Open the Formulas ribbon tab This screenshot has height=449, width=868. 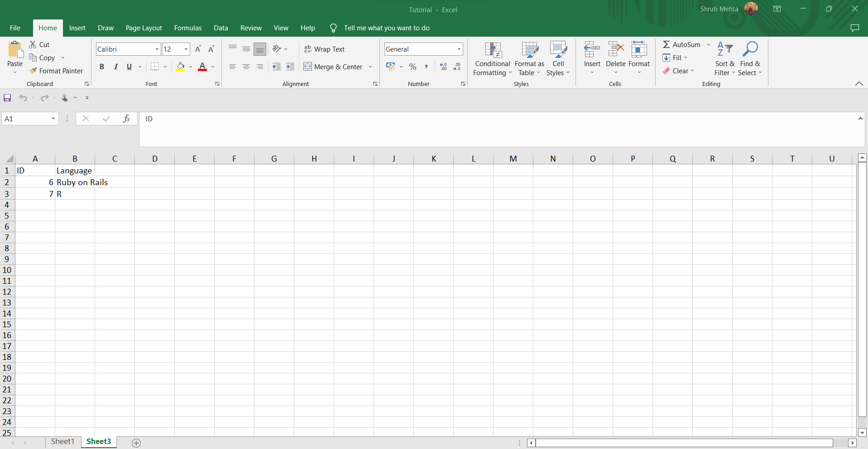pyautogui.click(x=187, y=28)
